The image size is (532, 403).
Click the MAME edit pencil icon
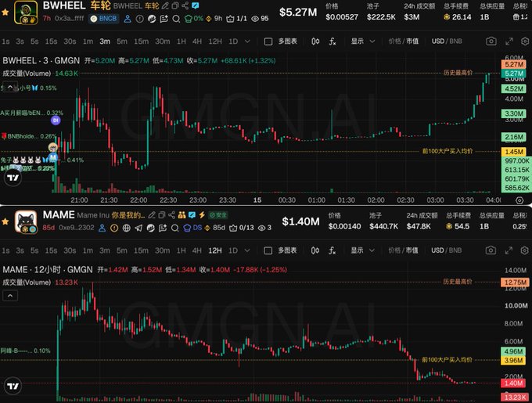152,215
